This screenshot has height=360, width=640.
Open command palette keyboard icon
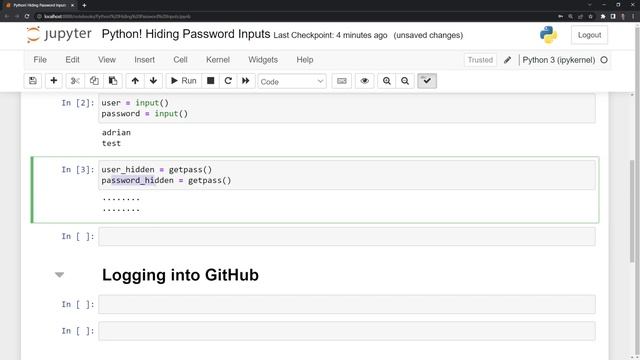point(342,81)
